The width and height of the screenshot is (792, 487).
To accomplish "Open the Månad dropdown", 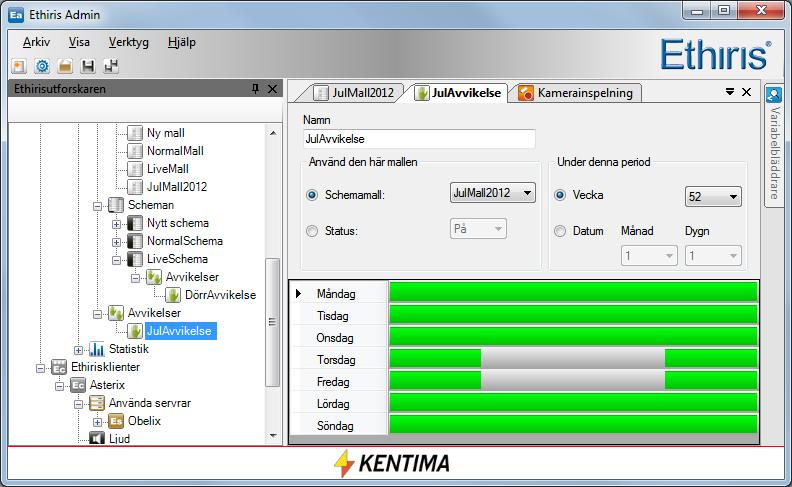I will (x=649, y=256).
